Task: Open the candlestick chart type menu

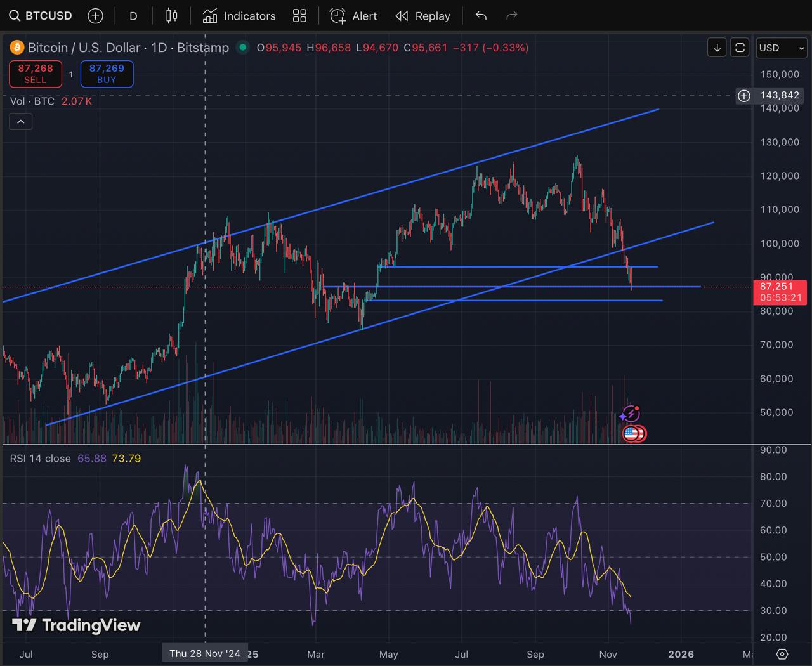Action: coord(171,16)
